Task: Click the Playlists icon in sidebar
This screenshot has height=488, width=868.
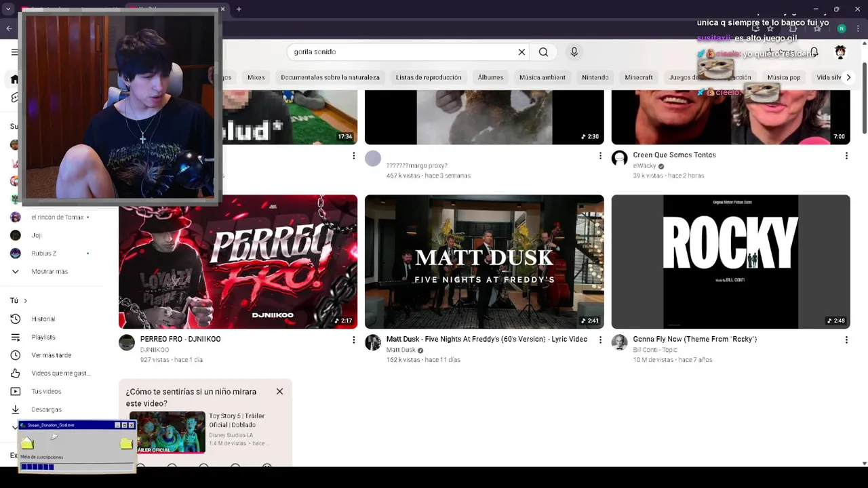Action: click(15, 337)
